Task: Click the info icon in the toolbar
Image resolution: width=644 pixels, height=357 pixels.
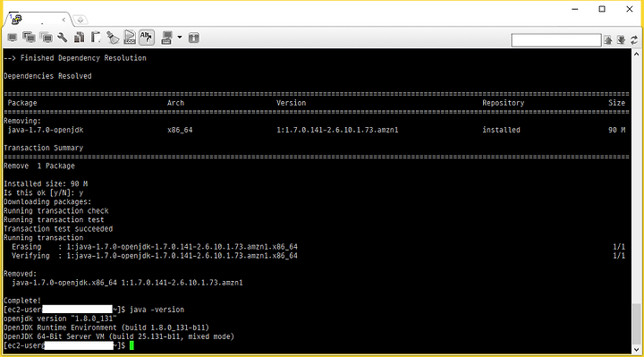Action: (x=194, y=38)
